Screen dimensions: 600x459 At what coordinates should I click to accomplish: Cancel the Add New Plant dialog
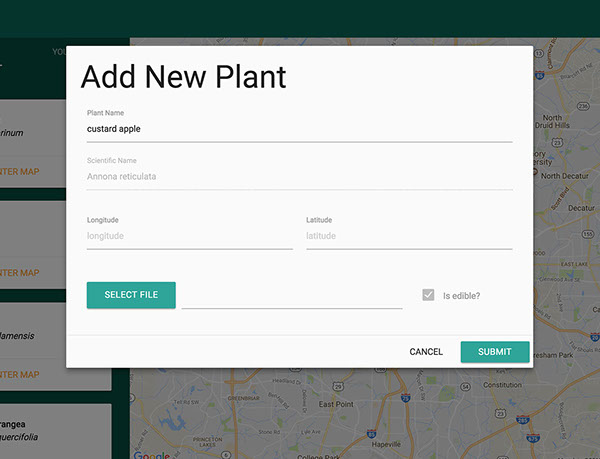click(x=426, y=352)
